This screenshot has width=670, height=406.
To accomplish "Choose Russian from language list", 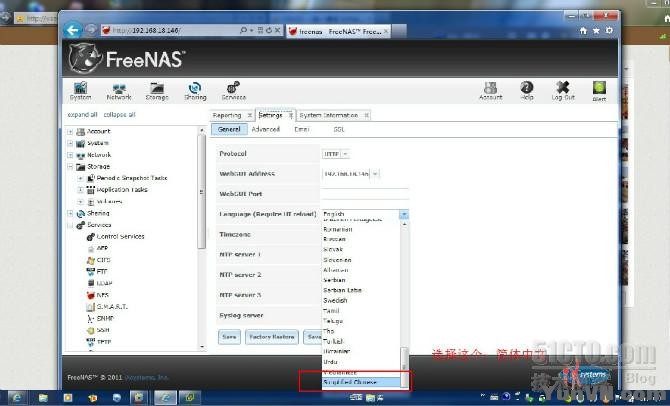I will (361, 239).
